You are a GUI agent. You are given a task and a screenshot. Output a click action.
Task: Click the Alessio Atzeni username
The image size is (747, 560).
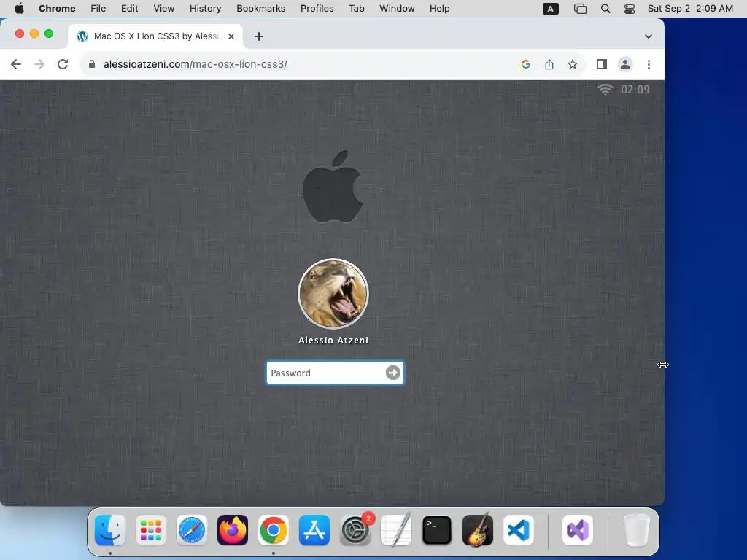[333, 341]
